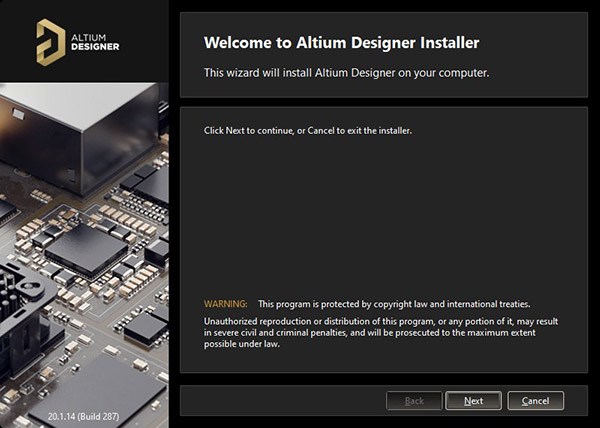Click the empty space left of the Back button
The height and width of the screenshot is (428, 600).
[x=280, y=401]
